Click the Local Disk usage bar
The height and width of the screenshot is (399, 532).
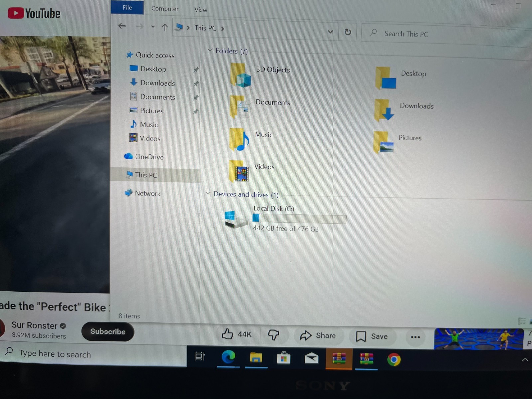299,219
